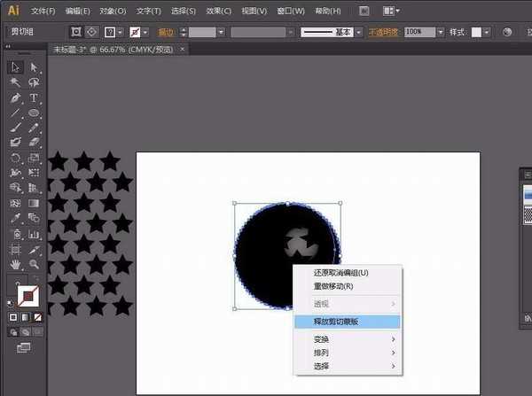Select the Paintbrush tool
This screenshot has height=396, width=532.
[x=15, y=128]
